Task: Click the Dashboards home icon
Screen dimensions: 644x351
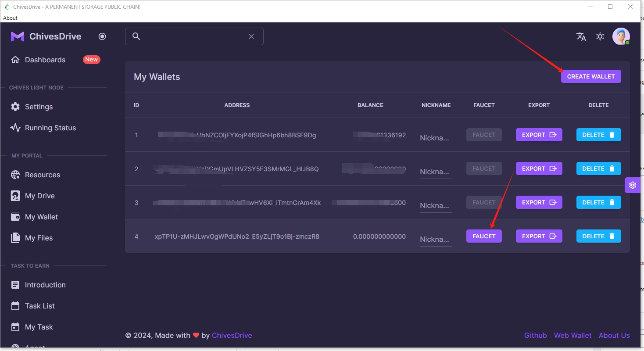Action: (15, 60)
